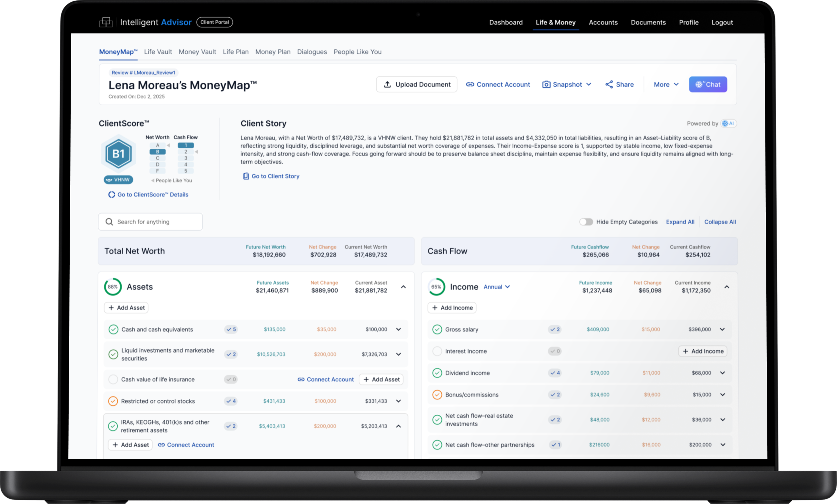Open the More dropdown menu
This screenshot has width=837, height=504.
tap(666, 85)
